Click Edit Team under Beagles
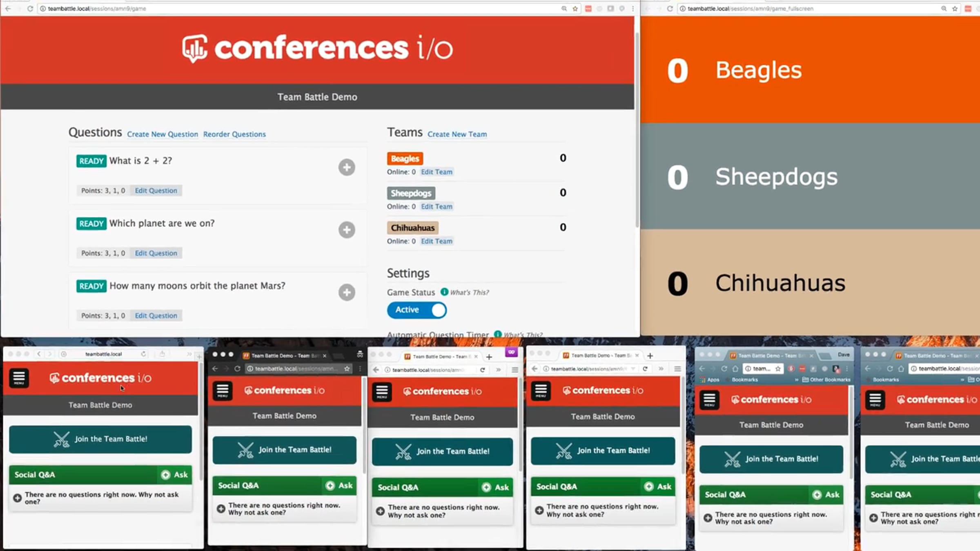 [437, 172]
